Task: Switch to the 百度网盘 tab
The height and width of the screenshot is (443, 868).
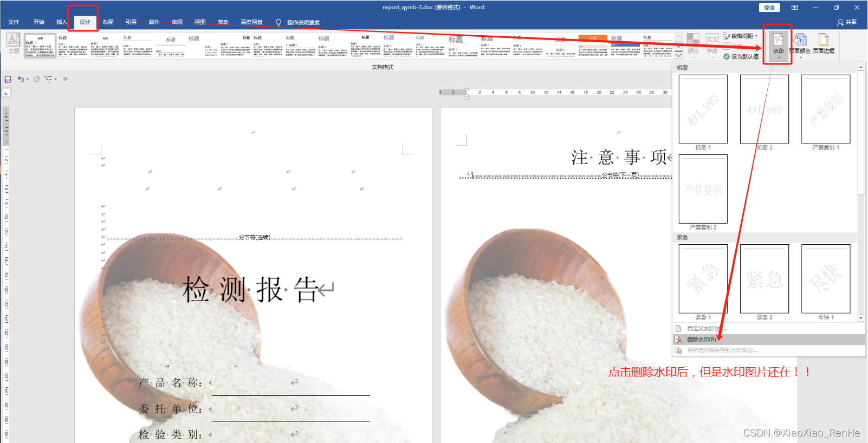Action: pyautogui.click(x=251, y=22)
